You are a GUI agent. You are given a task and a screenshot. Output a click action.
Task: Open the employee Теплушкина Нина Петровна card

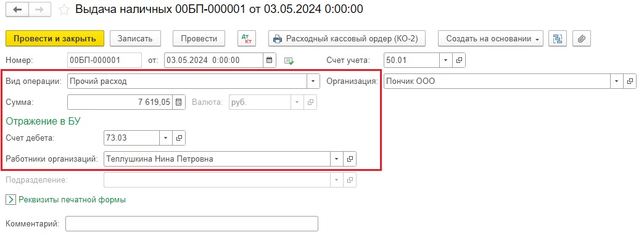tap(350, 159)
